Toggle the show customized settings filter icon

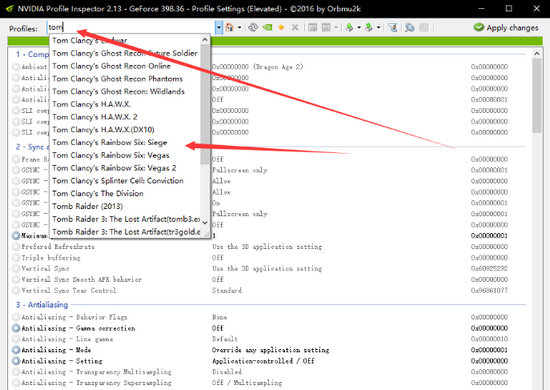393,27
